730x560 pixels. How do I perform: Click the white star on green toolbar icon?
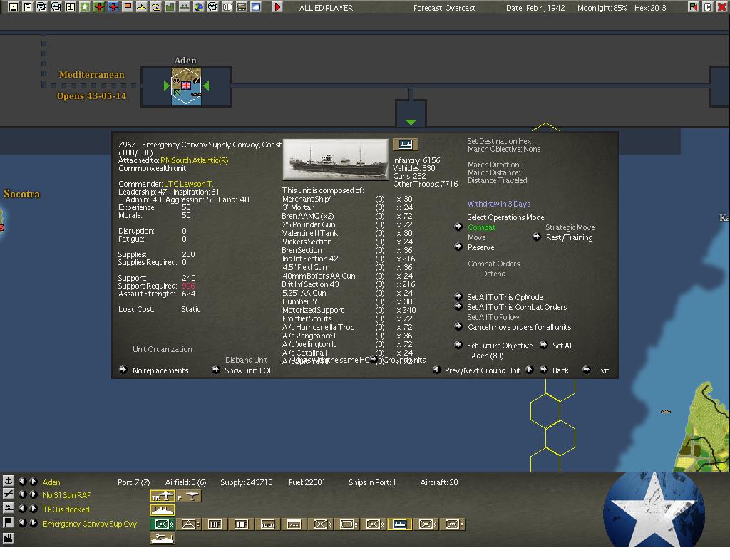coord(85,7)
